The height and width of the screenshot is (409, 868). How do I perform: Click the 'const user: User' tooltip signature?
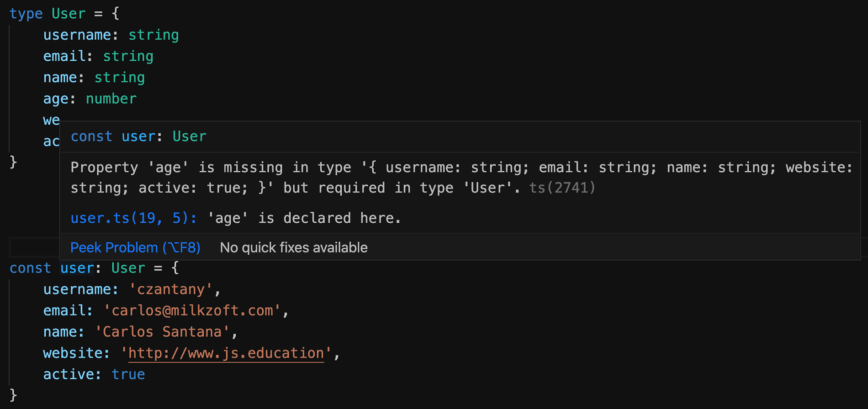pos(138,136)
